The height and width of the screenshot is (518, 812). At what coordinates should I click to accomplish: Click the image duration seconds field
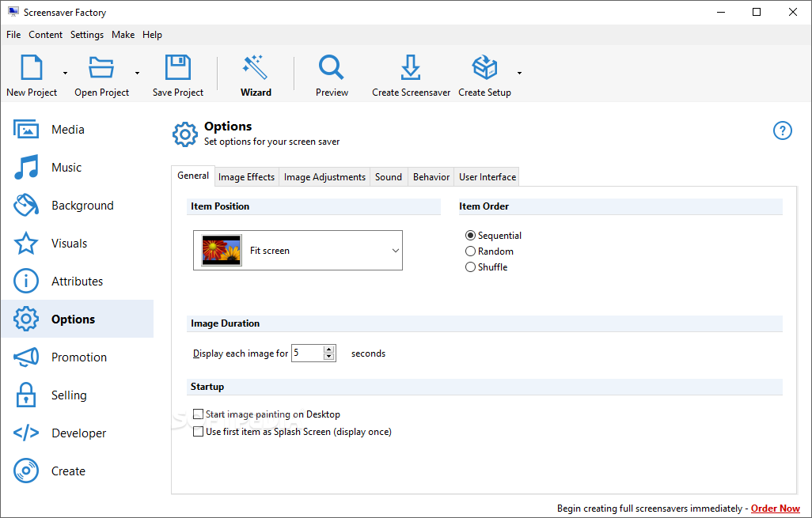[x=308, y=353]
